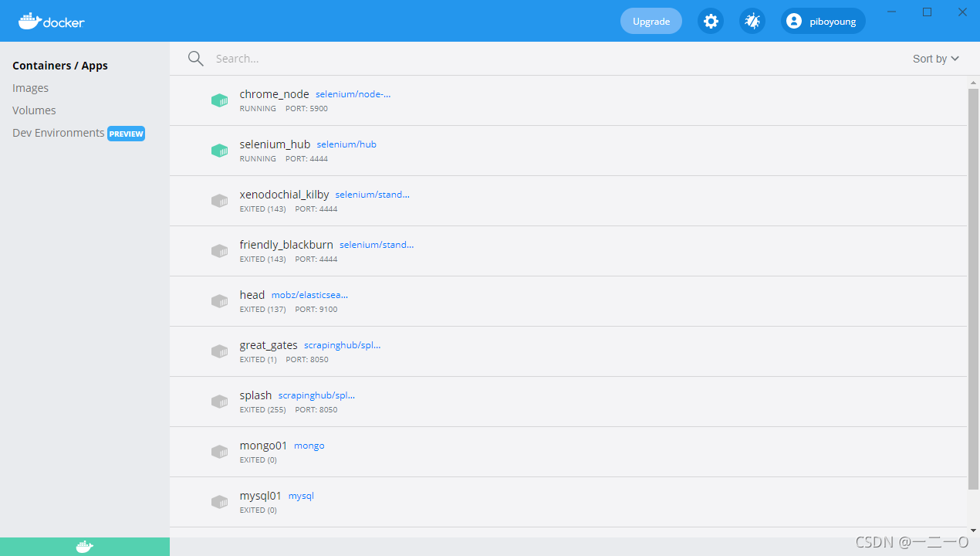Image resolution: width=980 pixels, height=556 pixels.
Task: Click the scrollbar up arrow
Action: pyautogui.click(x=973, y=81)
